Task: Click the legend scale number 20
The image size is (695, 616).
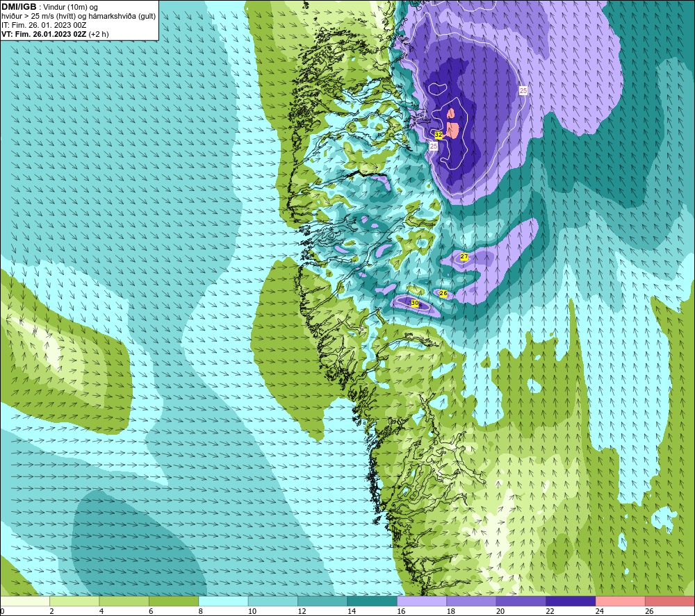Action: point(500,611)
